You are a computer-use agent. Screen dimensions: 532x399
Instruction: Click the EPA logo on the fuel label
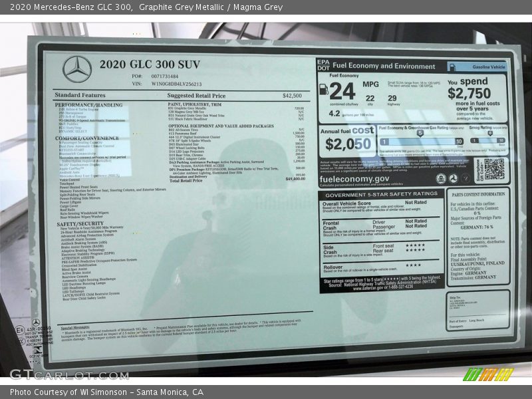click(324, 61)
